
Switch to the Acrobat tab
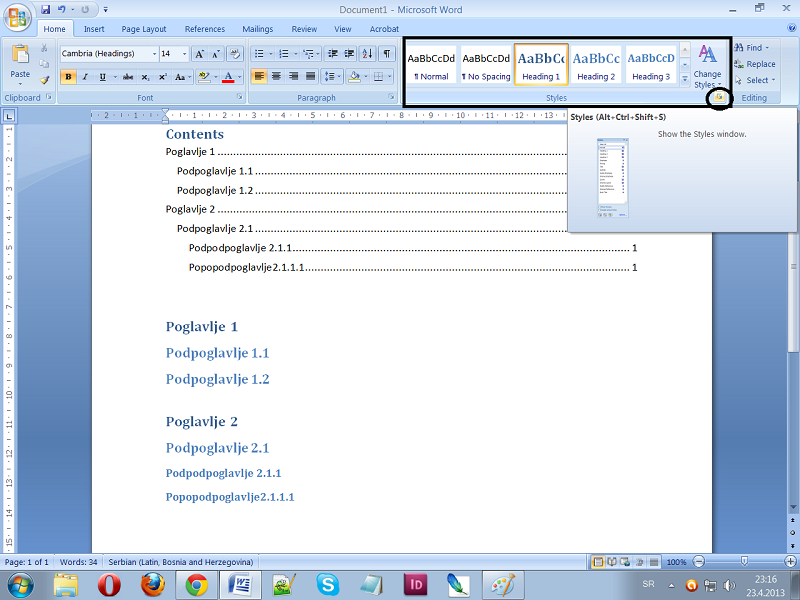coord(384,29)
